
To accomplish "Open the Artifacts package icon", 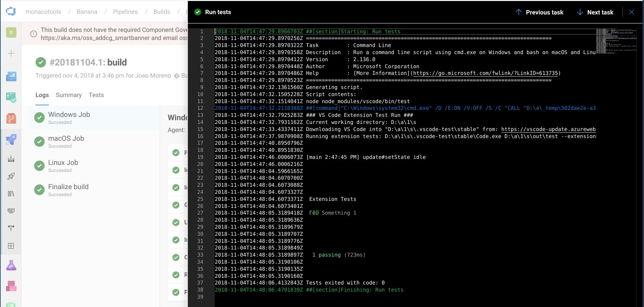I will coord(11,286).
